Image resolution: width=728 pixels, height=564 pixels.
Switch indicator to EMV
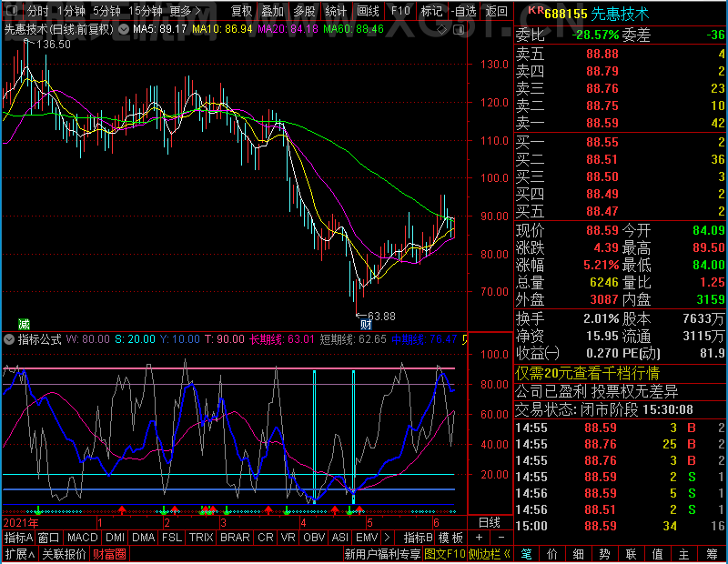pos(367,538)
